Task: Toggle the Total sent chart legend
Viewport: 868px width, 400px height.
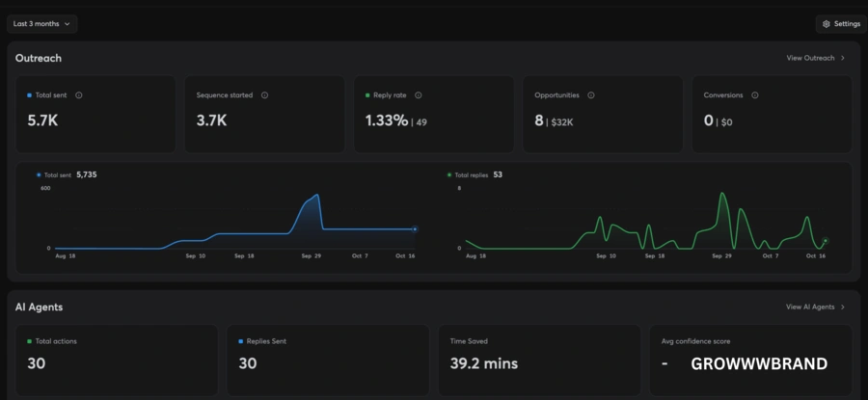Action: (54, 174)
